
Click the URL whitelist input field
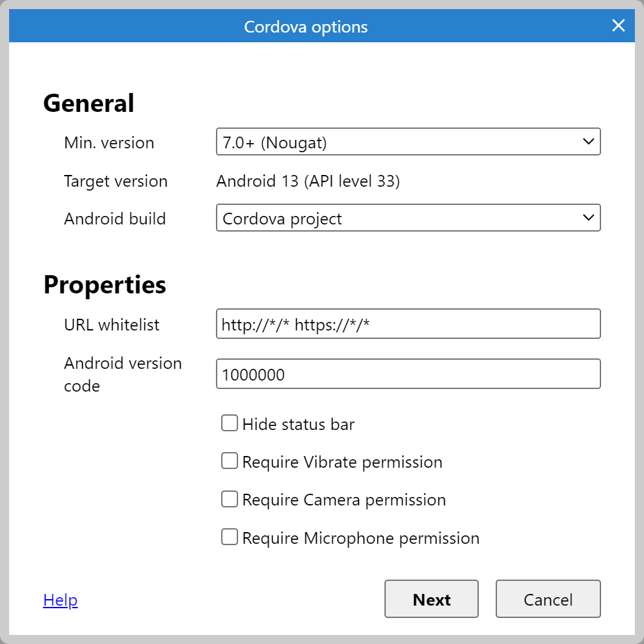(408, 323)
